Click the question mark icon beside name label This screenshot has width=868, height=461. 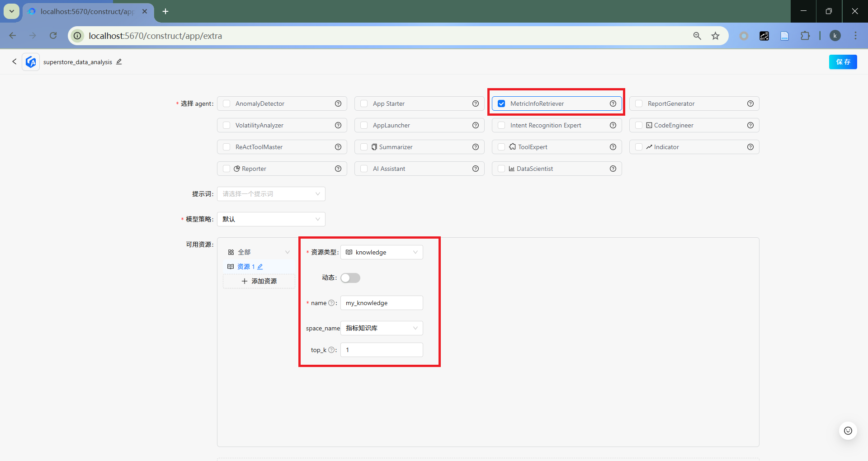331,303
